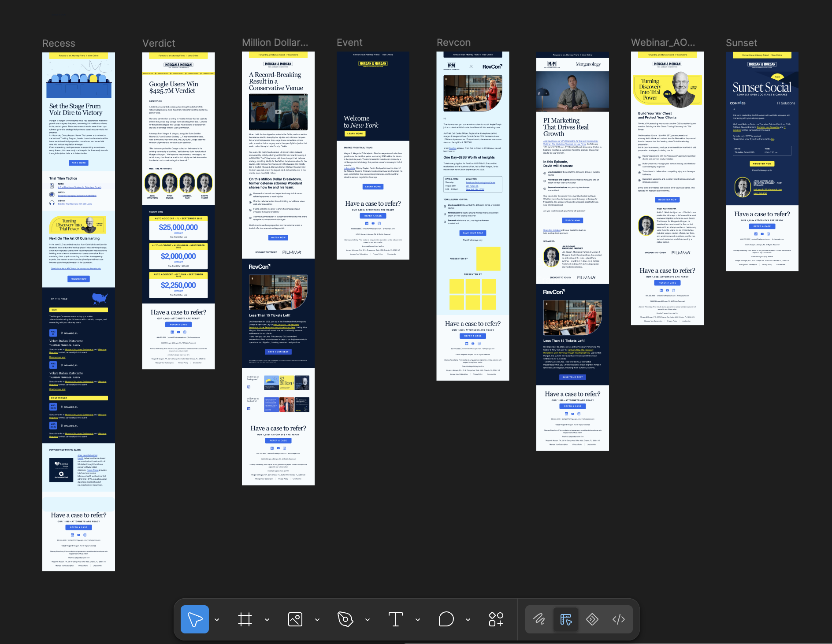Click the 'Sunset Social' heading

[x=762, y=87]
